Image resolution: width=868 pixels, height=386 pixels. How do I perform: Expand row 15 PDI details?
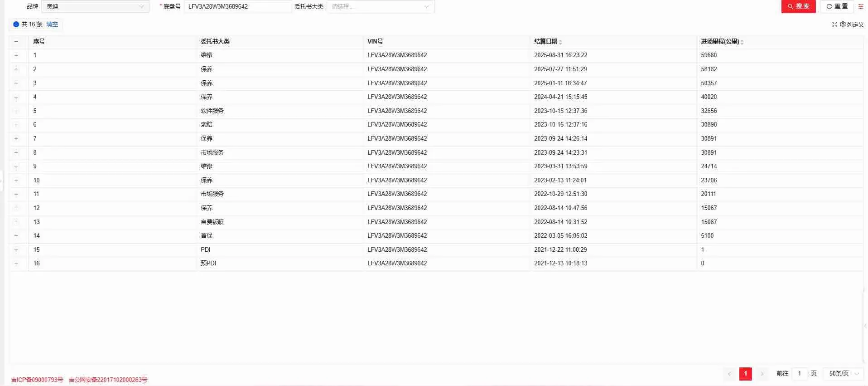[16, 250]
